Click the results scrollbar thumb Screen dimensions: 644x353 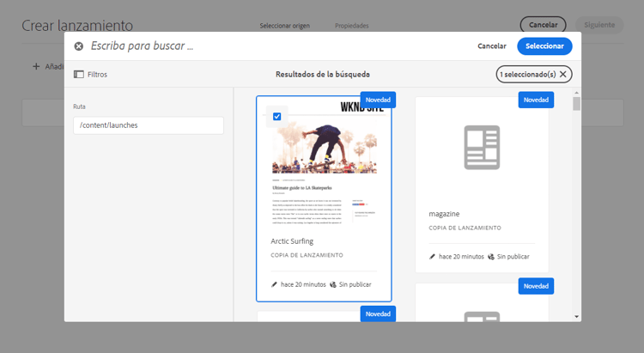click(x=577, y=104)
